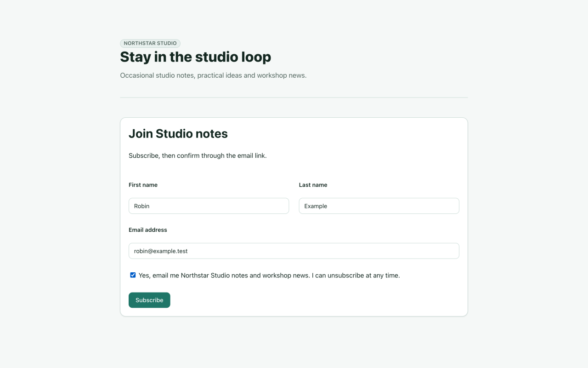Click the 'Yes, email me Northstar Studio notes' label
588x368 pixels.
point(269,276)
